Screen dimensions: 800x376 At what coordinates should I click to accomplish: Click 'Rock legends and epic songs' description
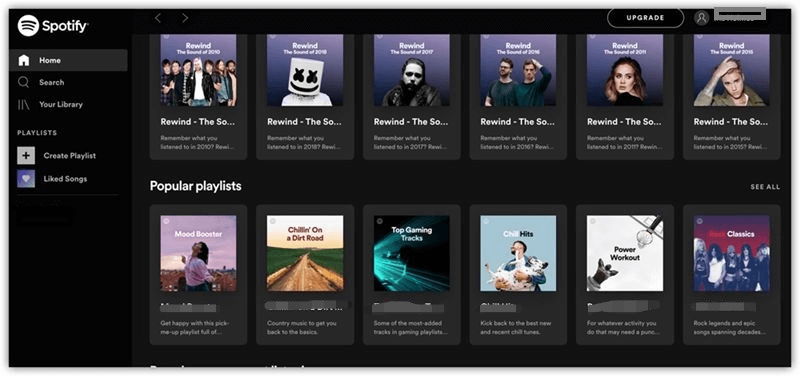pos(730,328)
